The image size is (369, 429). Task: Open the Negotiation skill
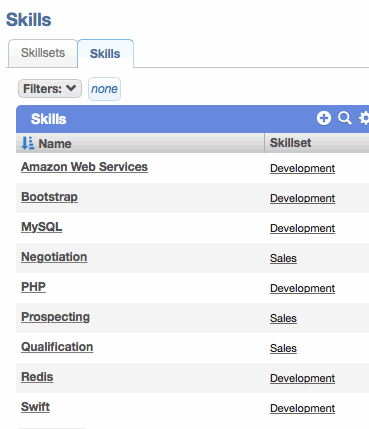pos(54,257)
